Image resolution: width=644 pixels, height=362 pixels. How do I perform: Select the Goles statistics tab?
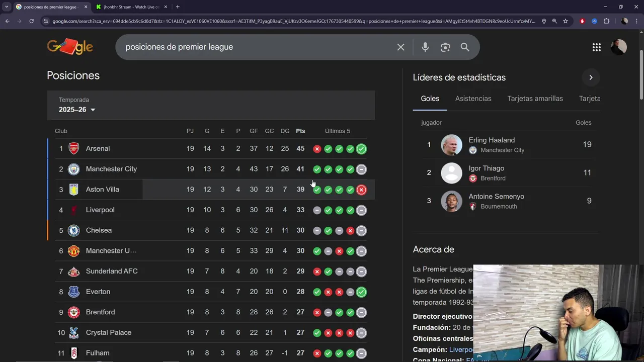point(430,99)
